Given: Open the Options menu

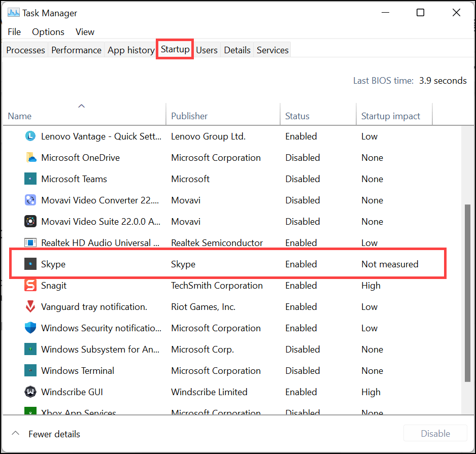Looking at the screenshot, I should (48, 31).
